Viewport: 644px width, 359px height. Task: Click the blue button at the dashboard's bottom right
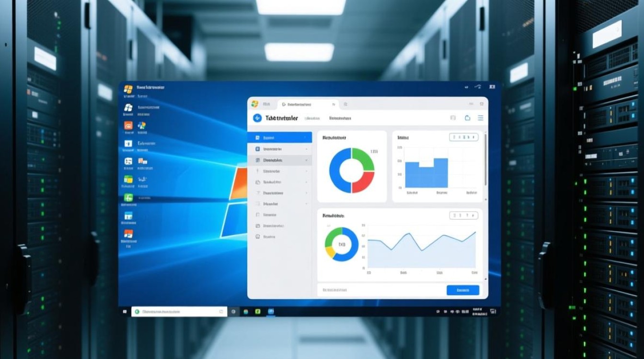point(462,290)
